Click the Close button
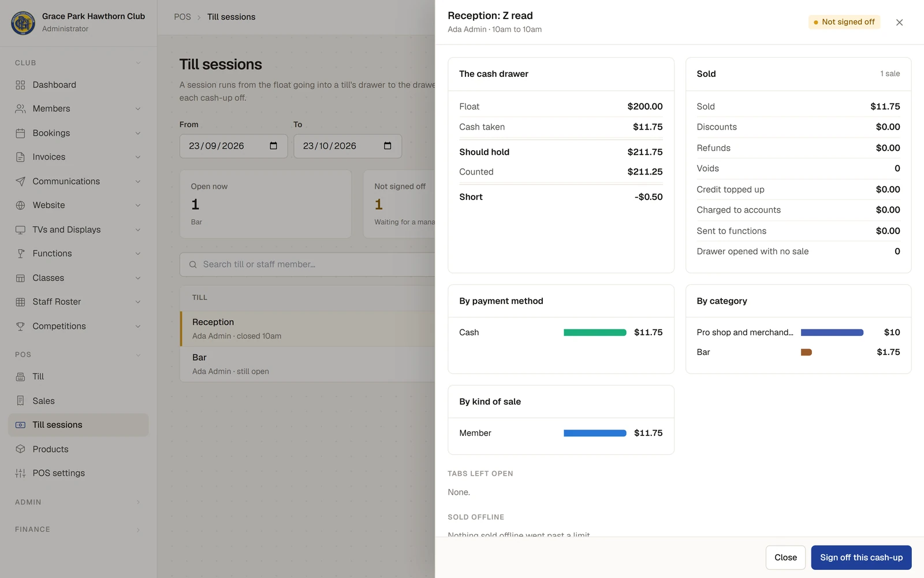Viewport: 924px width, 578px height. click(785, 558)
